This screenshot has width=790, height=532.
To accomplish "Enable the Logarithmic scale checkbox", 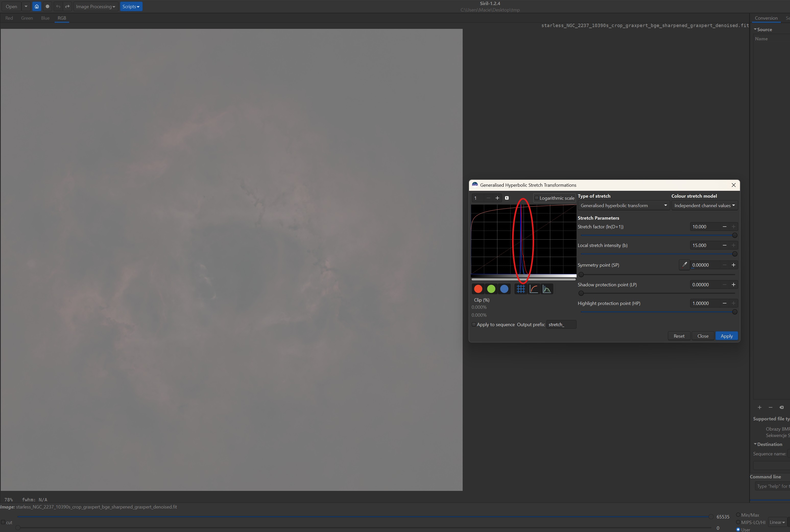I will pyautogui.click(x=537, y=198).
